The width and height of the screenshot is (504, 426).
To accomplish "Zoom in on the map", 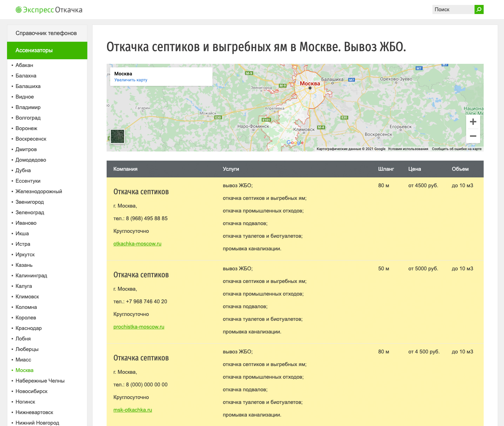I will point(473,122).
